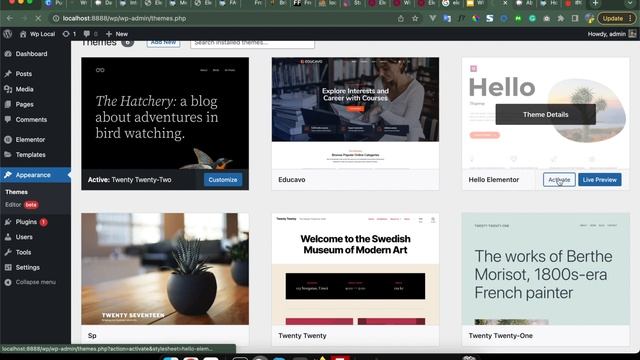Click the localhost address bar URL

pos(124,18)
